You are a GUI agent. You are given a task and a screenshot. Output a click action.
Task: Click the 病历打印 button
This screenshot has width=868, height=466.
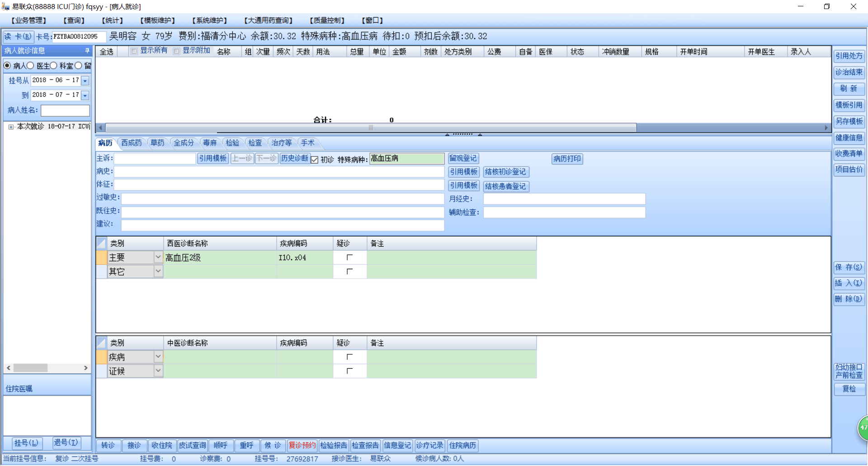pyautogui.click(x=567, y=159)
